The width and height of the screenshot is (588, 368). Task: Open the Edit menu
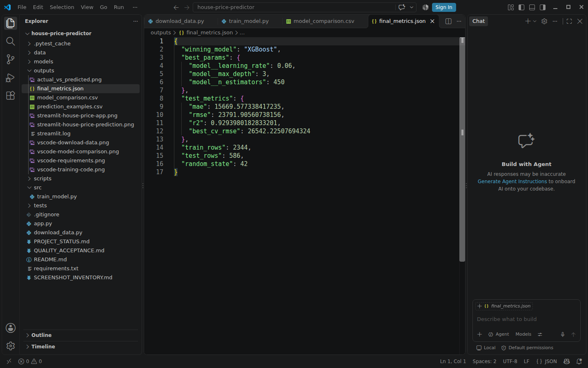(38, 7)
